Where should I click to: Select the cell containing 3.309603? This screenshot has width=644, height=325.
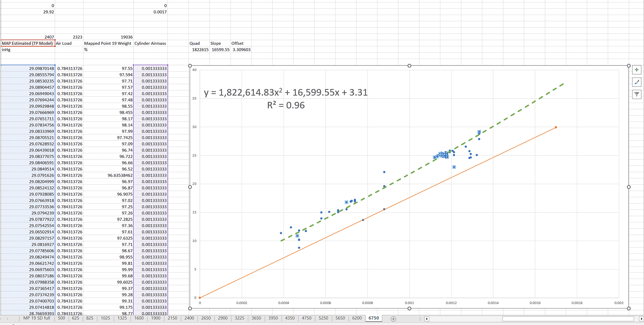click(x=241, y=50)
